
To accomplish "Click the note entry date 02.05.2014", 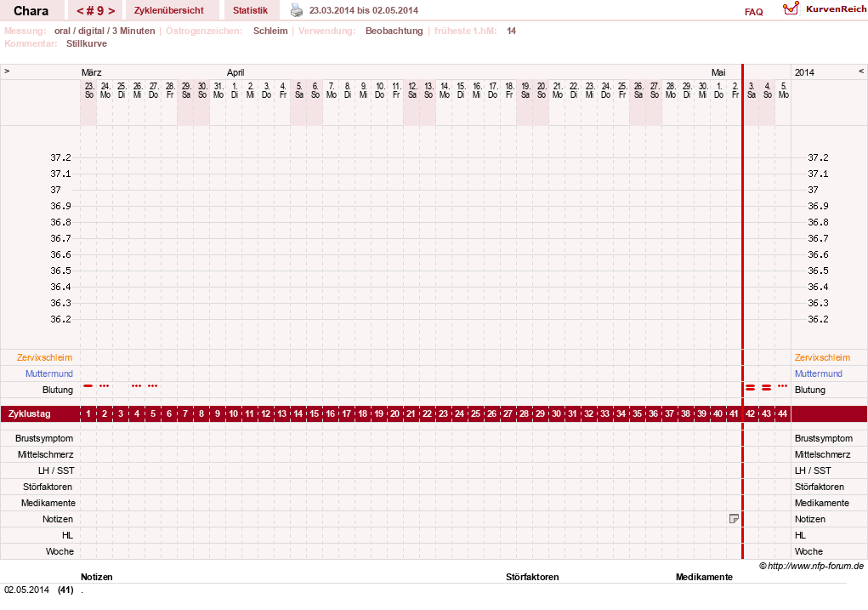I will point(26,590).
